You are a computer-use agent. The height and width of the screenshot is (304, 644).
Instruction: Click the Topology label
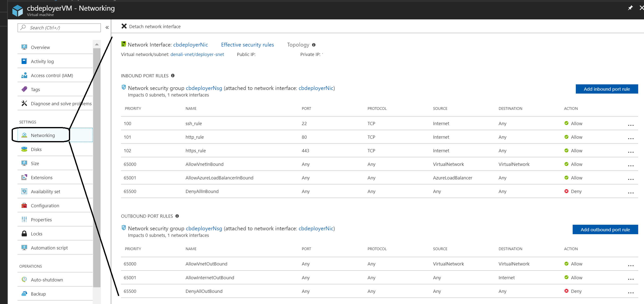pyautogui.click(x=298, y=45)
